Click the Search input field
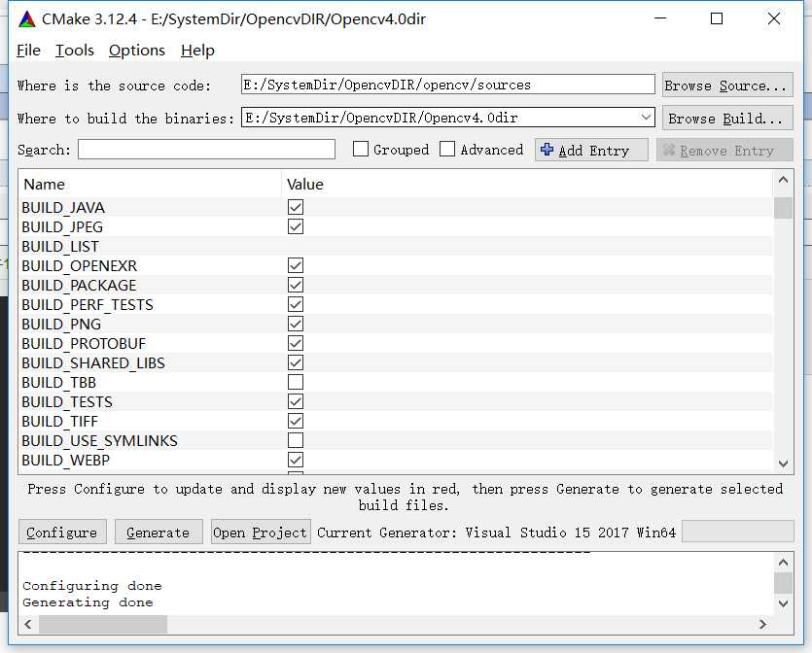Image resolution: width=812 pixels, height=653 pixels. pos(206,149)
